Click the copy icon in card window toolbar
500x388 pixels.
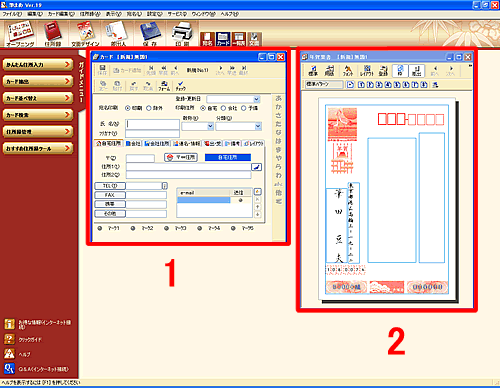tap(103, 86)
